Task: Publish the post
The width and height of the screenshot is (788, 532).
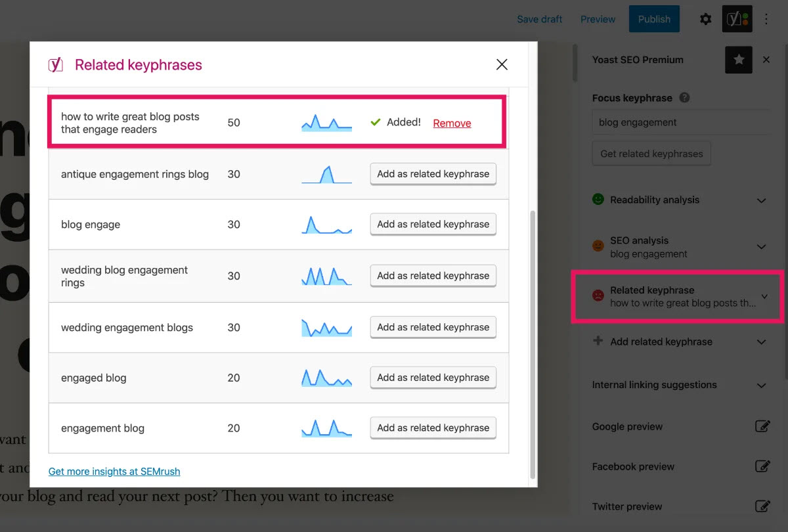Action: (654, 19)
